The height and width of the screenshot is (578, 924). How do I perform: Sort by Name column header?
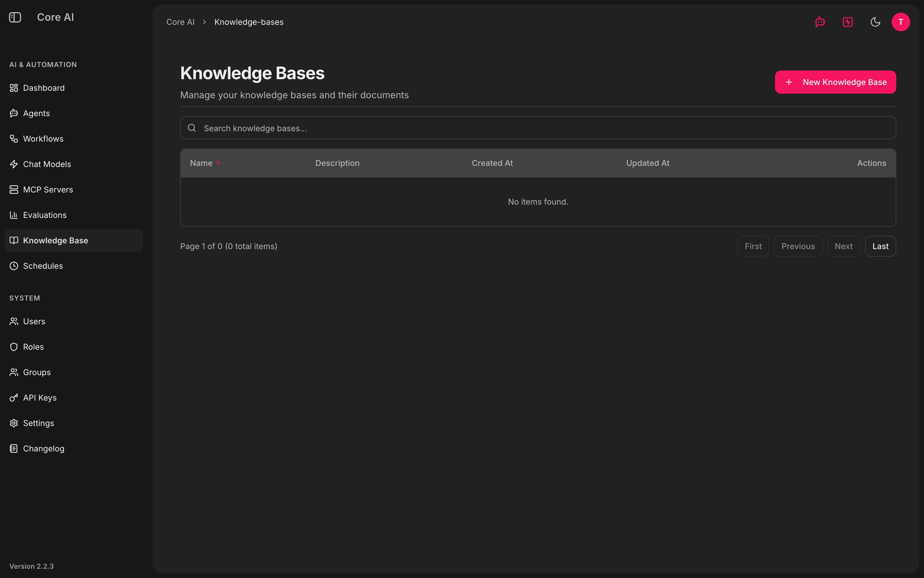[x=201, y=163]
